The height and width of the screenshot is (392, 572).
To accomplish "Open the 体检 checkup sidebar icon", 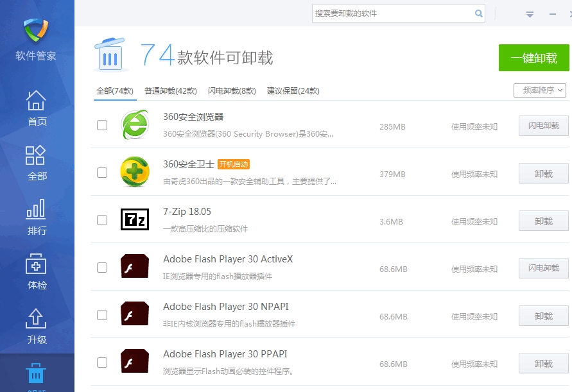I will click(36, 264).
